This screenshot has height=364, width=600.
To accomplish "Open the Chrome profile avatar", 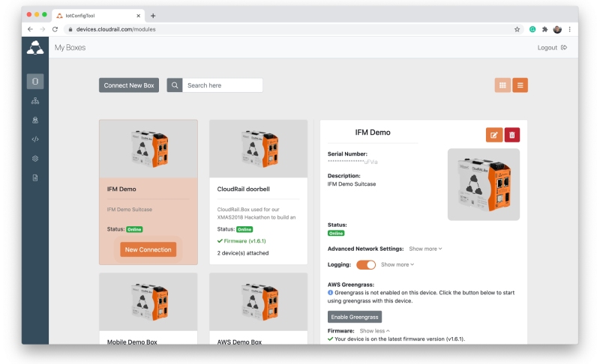I will [x=557, y=29].
